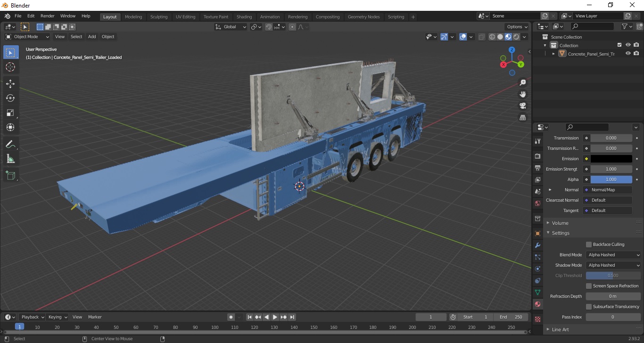Click the Emission color swatch
The image size is (644, 343).
611,159
